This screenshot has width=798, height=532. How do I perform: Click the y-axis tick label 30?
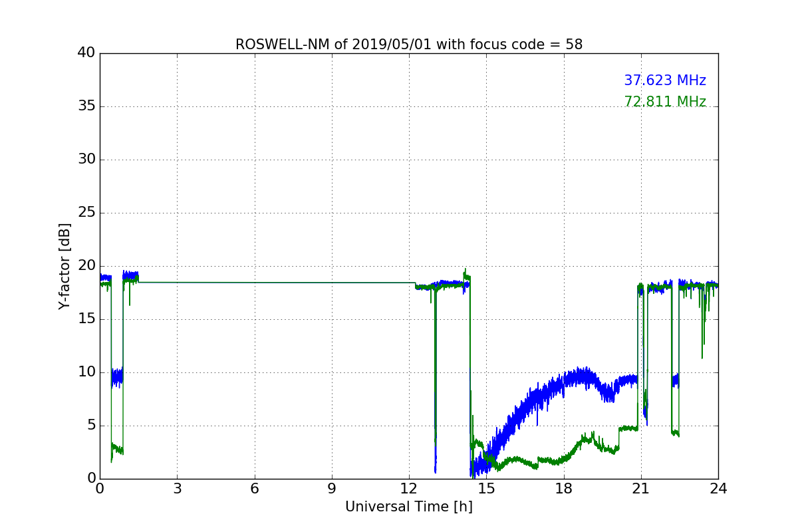(86, 160)
